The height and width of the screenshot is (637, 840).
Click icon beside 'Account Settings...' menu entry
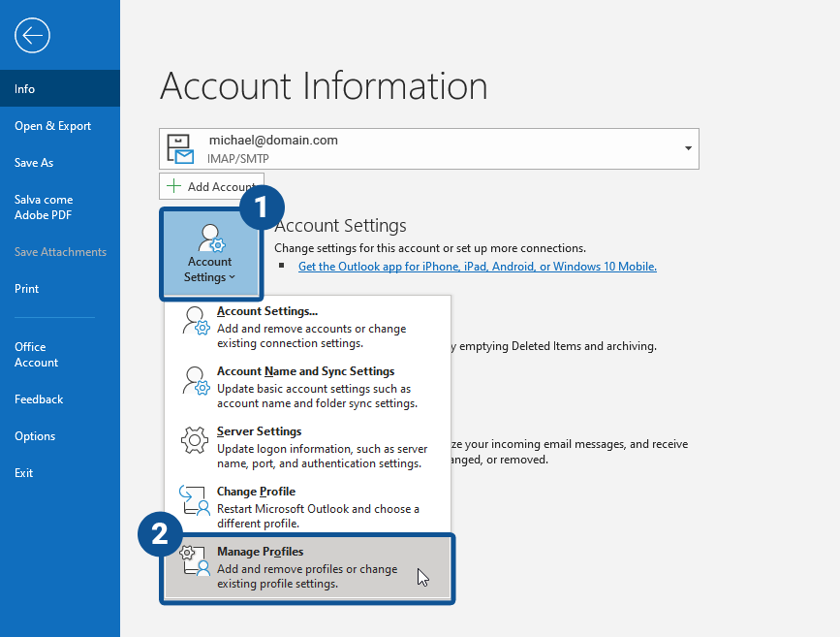[x=196, y=321]
